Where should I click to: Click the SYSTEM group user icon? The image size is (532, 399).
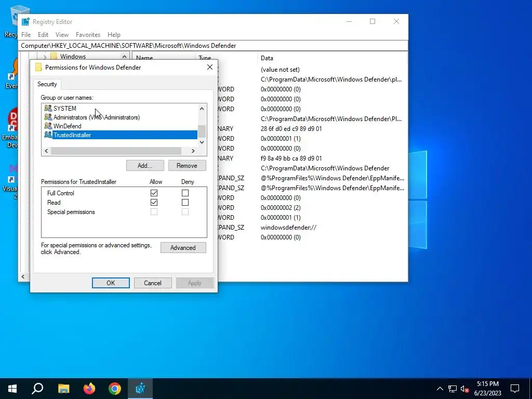tap(48, 108)
